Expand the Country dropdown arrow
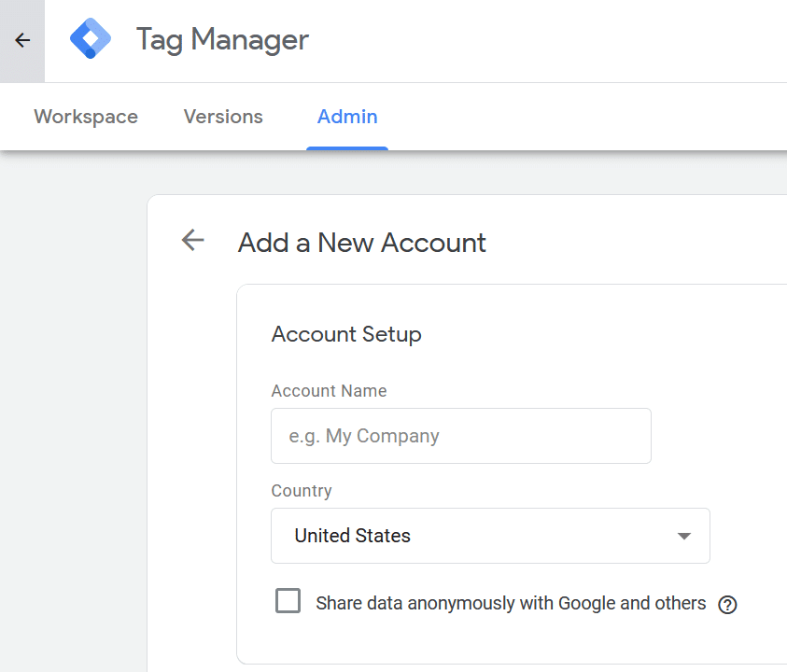This screenshot has width=787, height=672. coord(683,536)
